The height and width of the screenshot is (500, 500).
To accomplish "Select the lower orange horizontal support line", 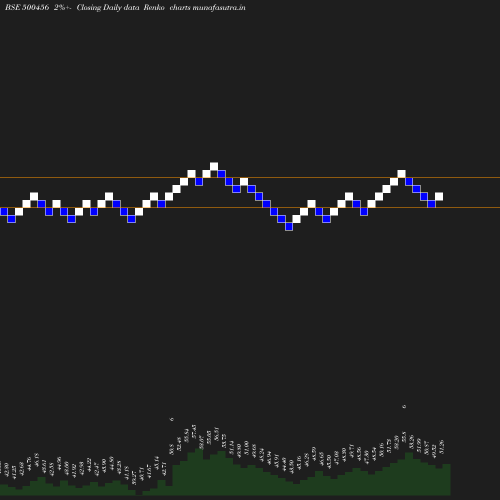I will [250, 208].
